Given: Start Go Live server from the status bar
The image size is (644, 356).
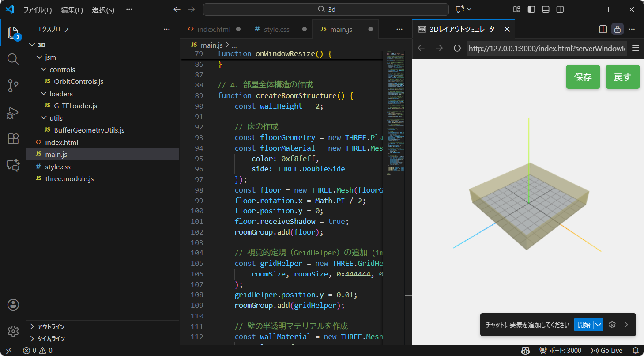Looking at the screenshot, I should click(606, 350).
